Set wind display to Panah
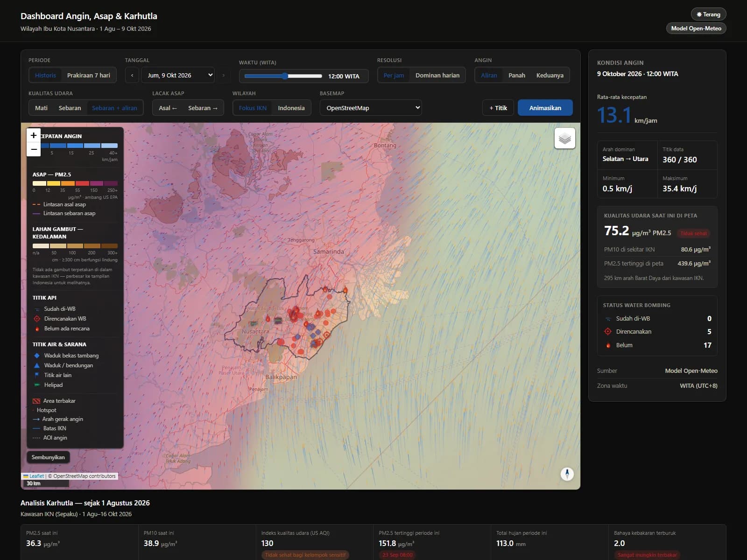Viewport: 747px width, 560px height. tap(517, 75)
